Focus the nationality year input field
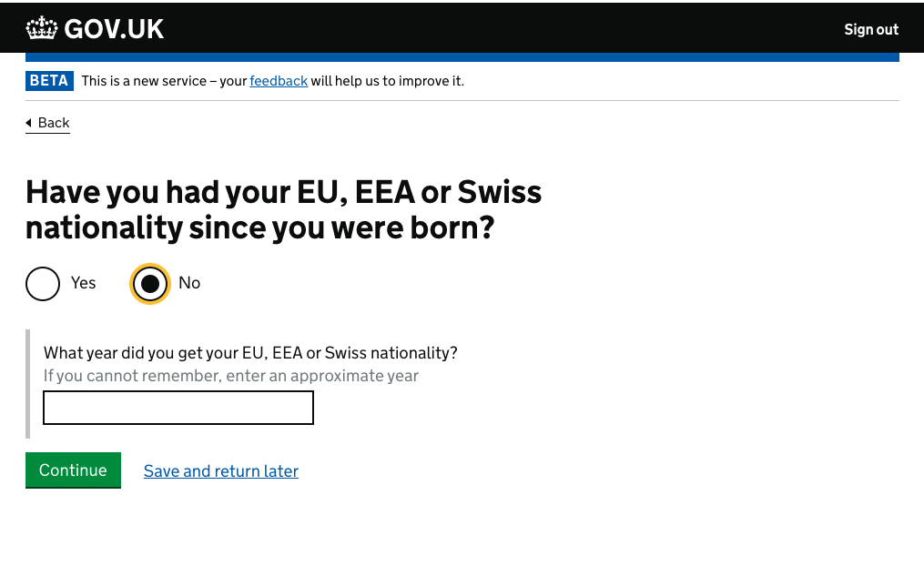Screen dimensions: 924x586 point(178,408)
